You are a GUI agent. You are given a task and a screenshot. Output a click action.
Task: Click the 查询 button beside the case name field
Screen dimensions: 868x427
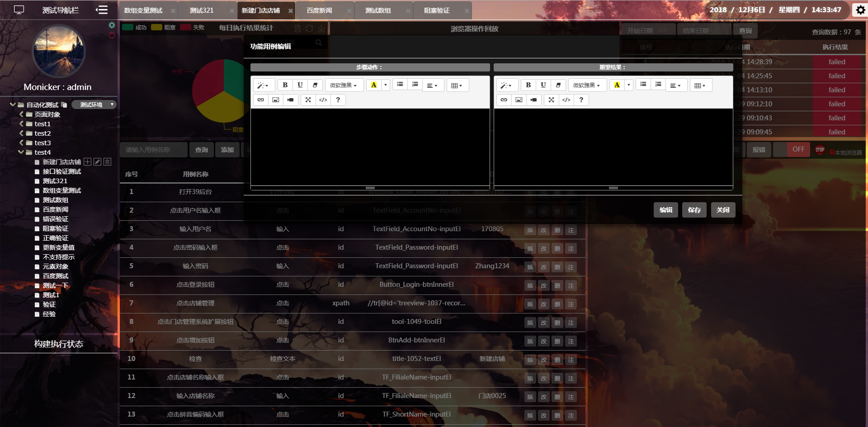point(202,150)
